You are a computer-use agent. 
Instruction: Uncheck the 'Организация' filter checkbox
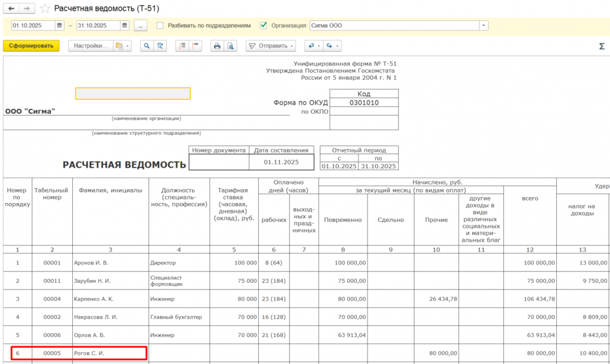(x=263, y=25)
